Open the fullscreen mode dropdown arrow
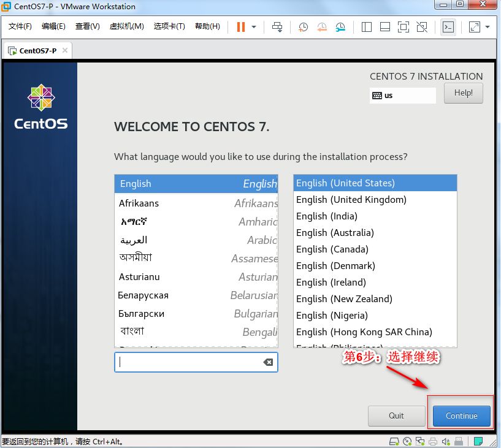The width and height of the screenshot is (501, 448). [x=486, y=27]
